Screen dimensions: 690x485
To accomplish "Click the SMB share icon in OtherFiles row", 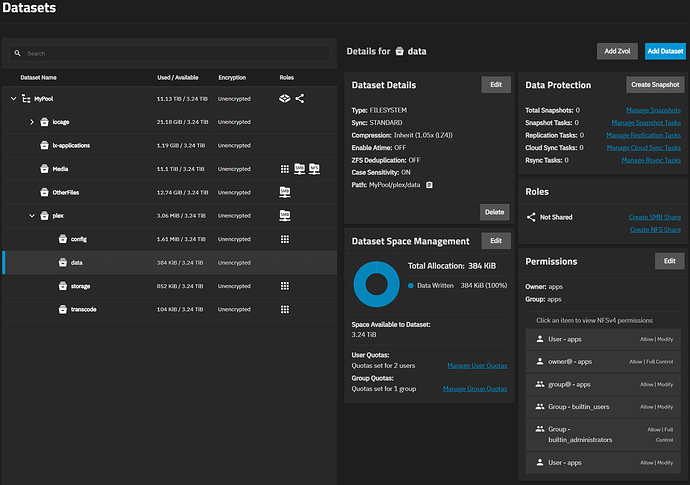I will pyautogui.click(x=285, y=192).
